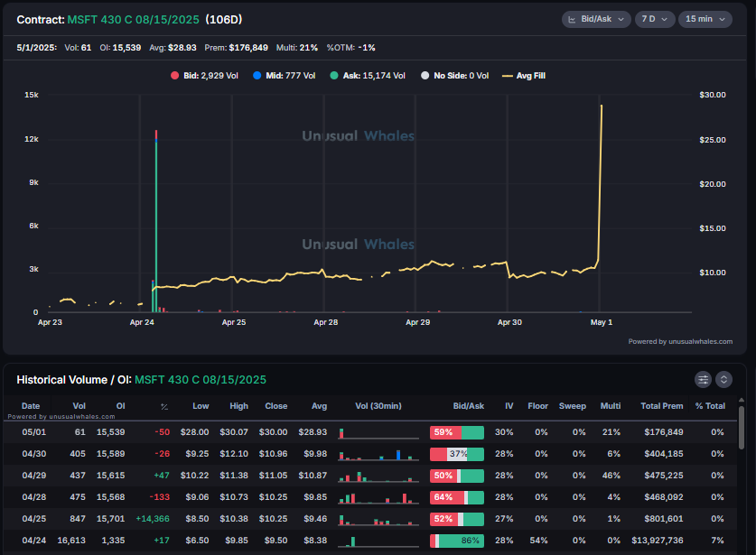This screenshot has width=756, height=555.
Task: Click the 50% bid/ask bar for 04/29
Action: 457,476
